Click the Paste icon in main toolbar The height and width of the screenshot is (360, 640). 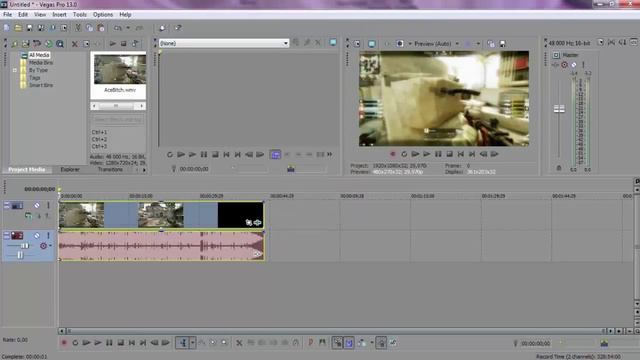pyautogui.click(x=101, y=28)
